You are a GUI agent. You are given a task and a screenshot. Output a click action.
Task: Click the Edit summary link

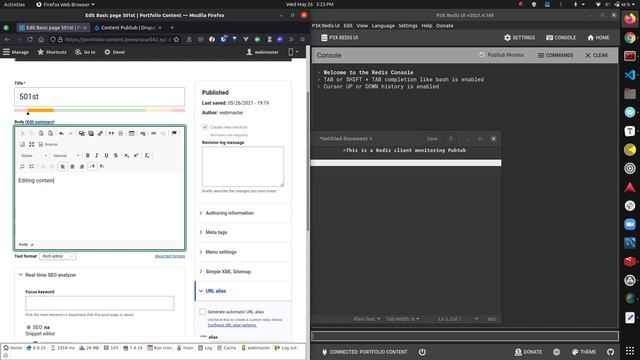(40, 122)
